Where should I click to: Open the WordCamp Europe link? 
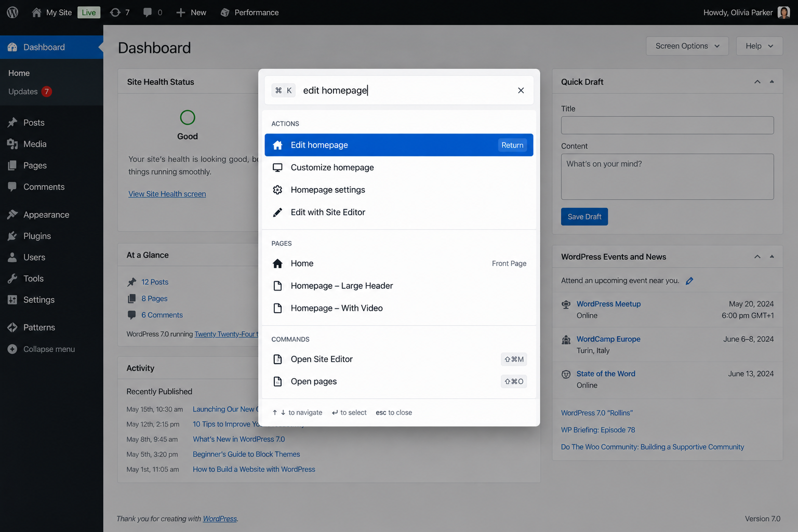click(608, 339)
